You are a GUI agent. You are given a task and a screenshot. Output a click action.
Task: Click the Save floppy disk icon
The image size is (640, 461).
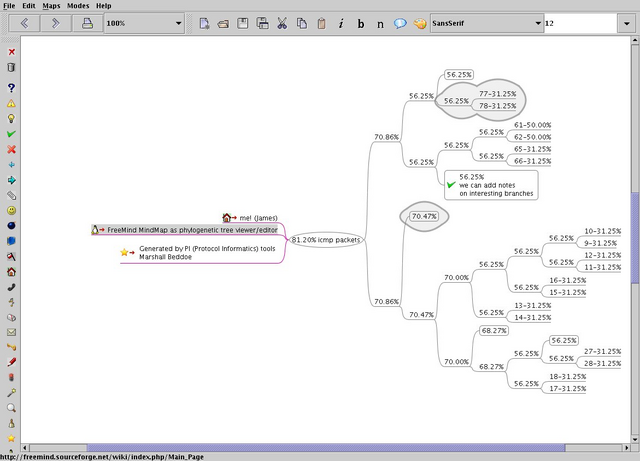click(x=243, y=23)
